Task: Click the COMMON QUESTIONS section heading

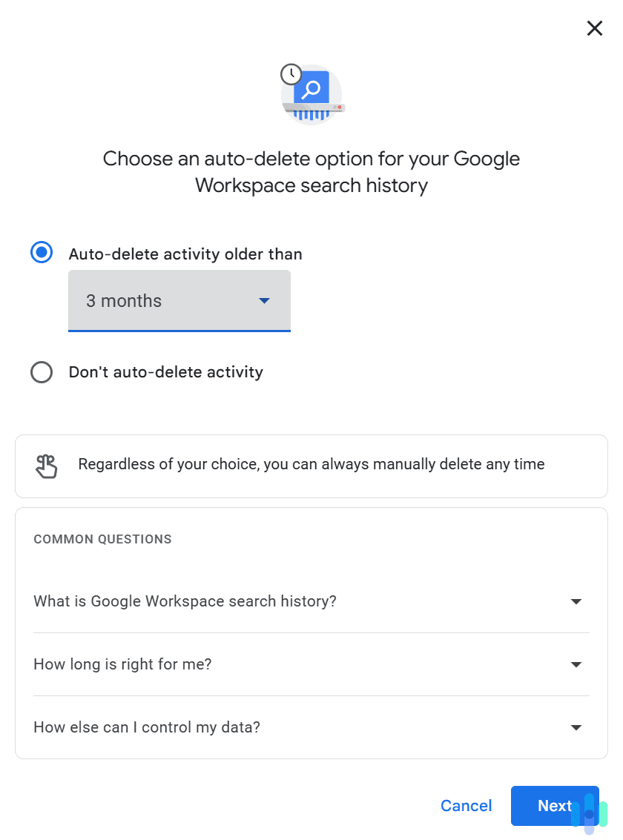Action: point(102,539)
